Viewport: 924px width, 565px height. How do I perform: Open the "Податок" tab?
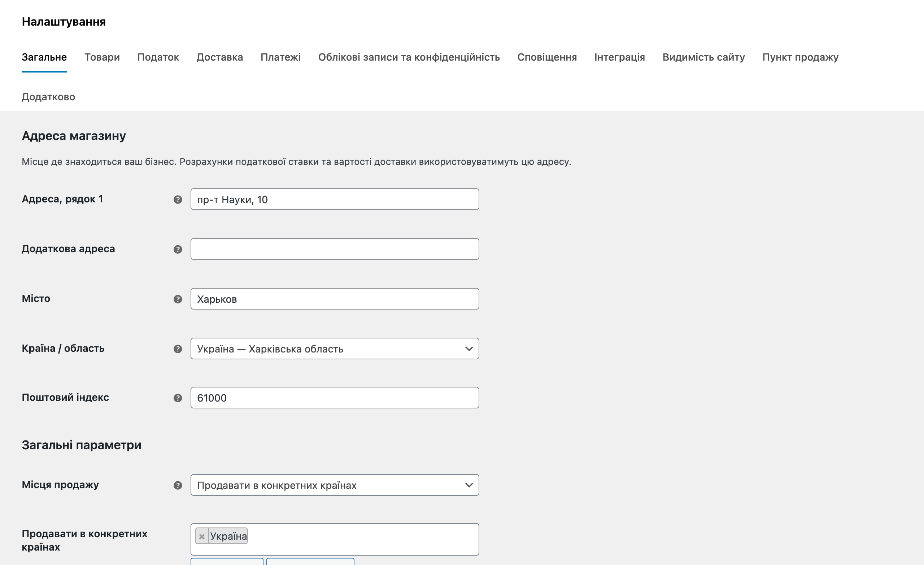158,57
